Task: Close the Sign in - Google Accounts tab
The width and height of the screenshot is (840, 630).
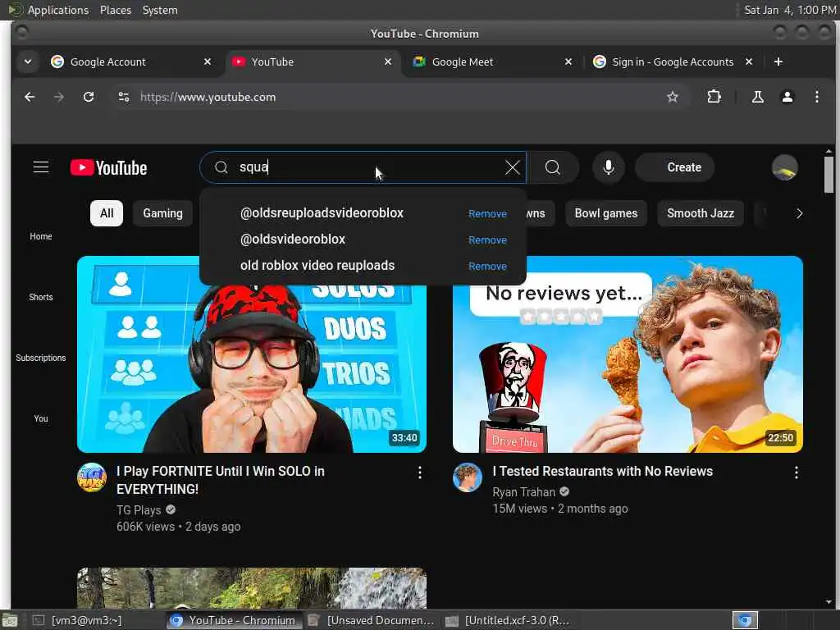Action: click(x=749, y=62)
